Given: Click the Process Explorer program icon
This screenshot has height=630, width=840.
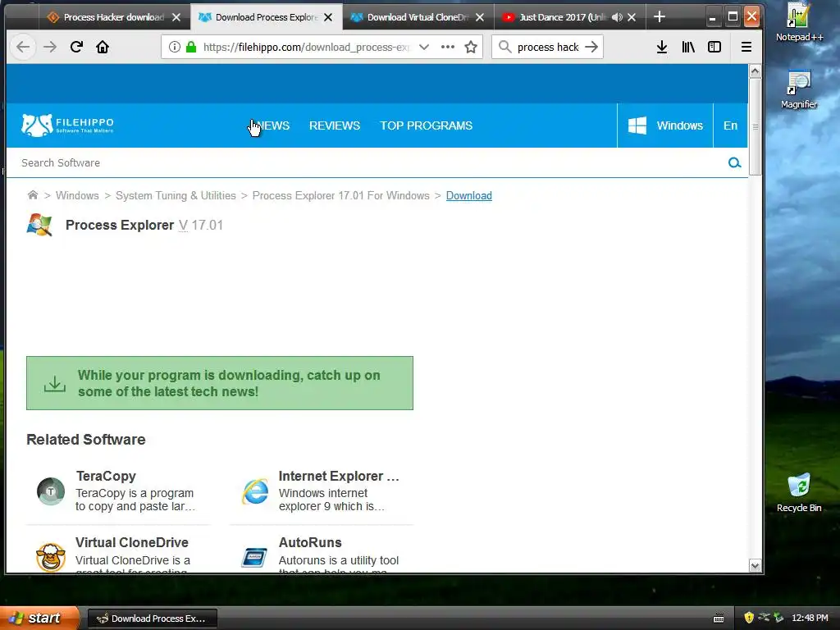Looking at the screenshot, I should point(39,225).
